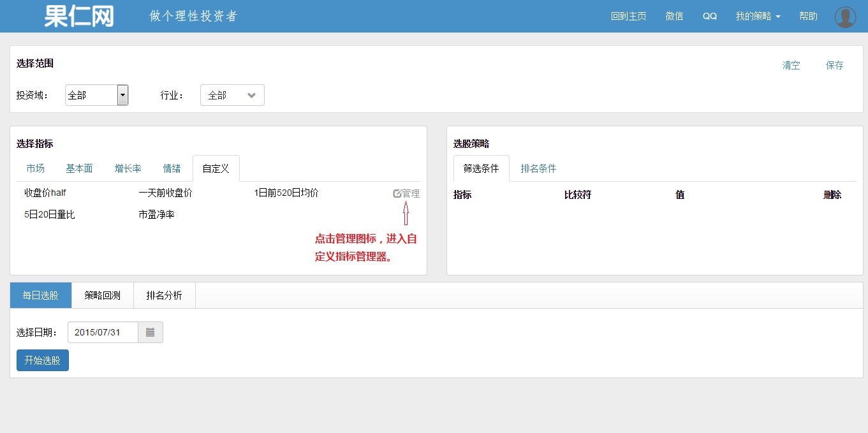Screen dimensions: 868x433
Task: Switch to the 市场 tab
Action: click(x=36, y=168)
